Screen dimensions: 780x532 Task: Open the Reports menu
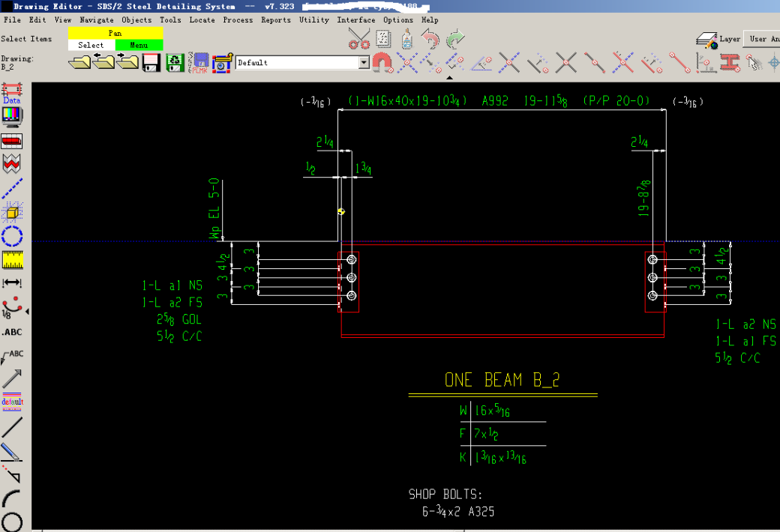point(275,20)
